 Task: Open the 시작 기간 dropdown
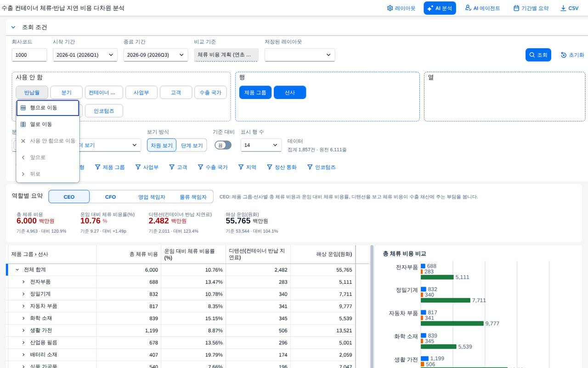pos(85,55)
